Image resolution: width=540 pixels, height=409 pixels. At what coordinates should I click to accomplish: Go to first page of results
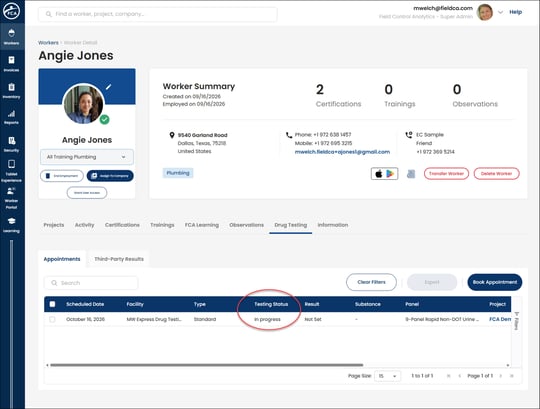pos(449,376)
